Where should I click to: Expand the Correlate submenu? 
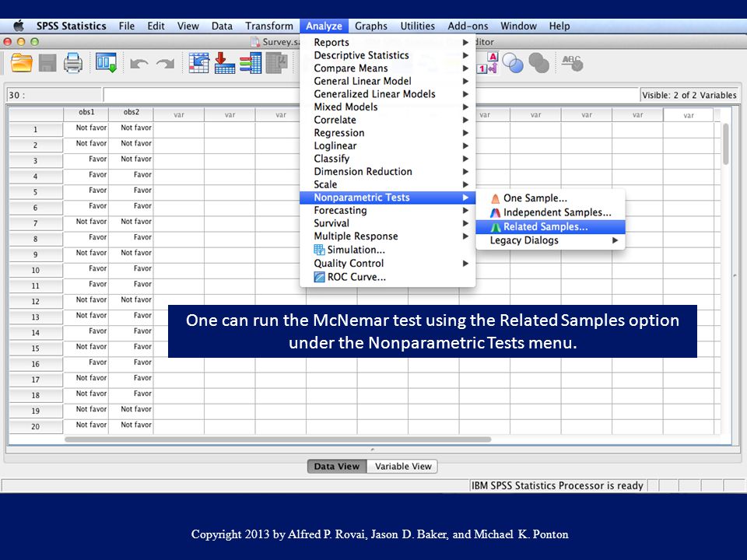coord(388,120)
